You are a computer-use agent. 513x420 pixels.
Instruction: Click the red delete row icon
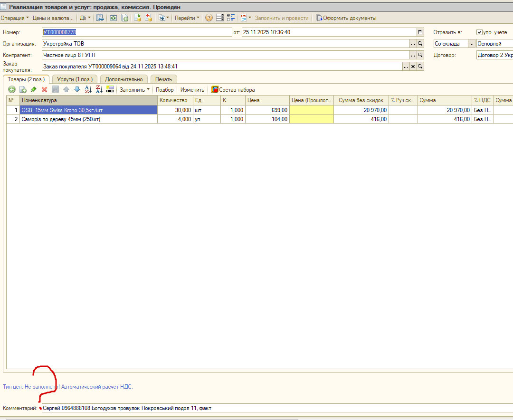click(x=45, y=90)
